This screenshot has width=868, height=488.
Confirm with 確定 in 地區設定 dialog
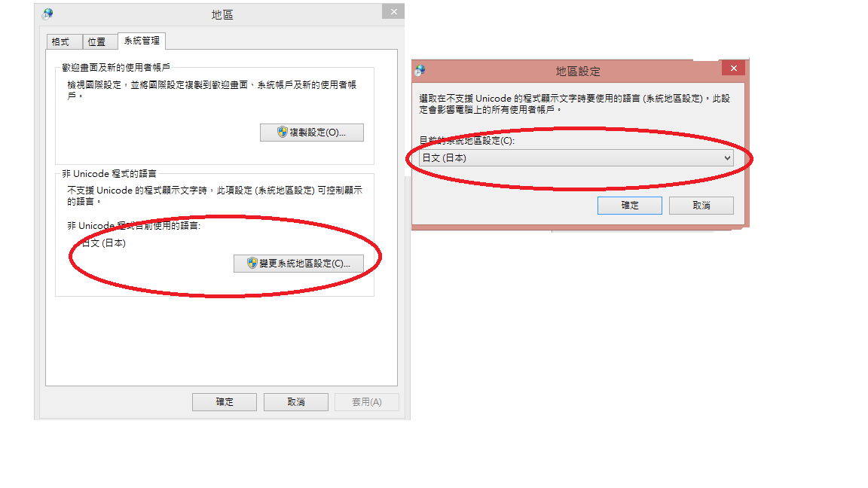click(629, 206)
